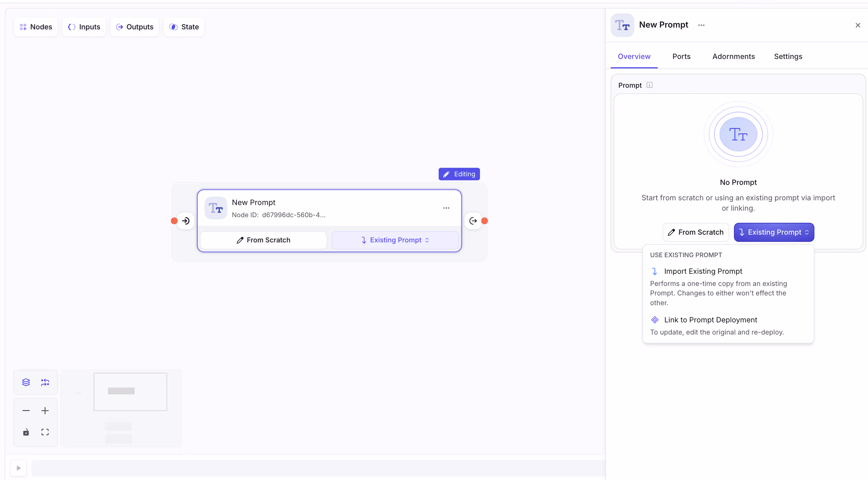
Task: Click the fit-to-view icon
Action: (x=45, y=432)
